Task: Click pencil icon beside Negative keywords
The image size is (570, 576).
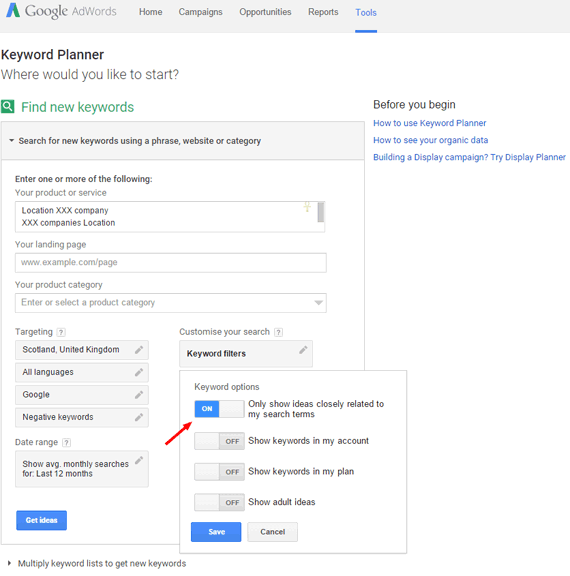Action: [139, 417]
